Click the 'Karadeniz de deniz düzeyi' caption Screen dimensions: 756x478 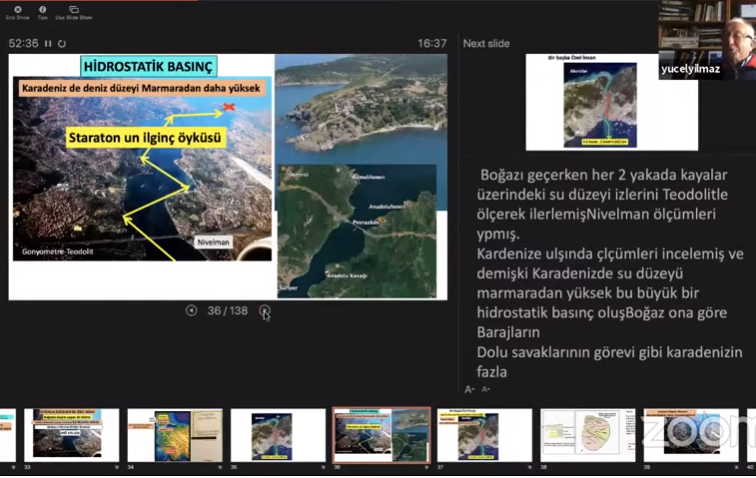pyautogui.click(x=141, y=88)
